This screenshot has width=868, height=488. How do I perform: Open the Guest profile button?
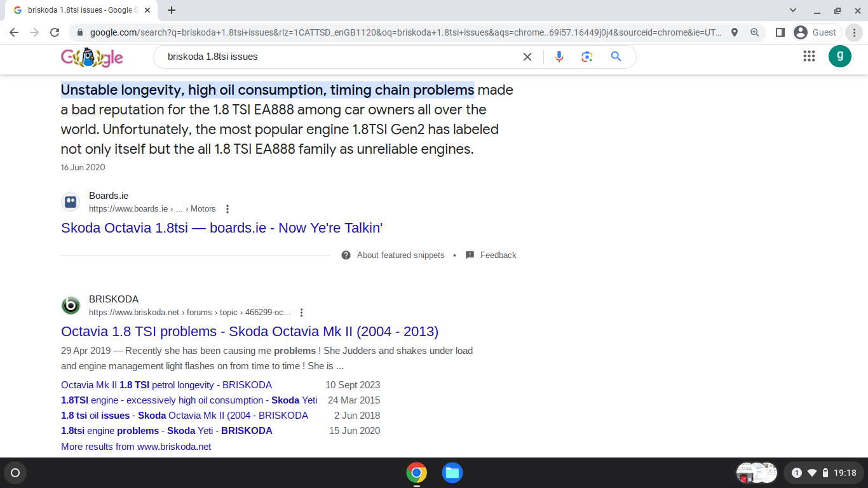(x=817, y=32)
